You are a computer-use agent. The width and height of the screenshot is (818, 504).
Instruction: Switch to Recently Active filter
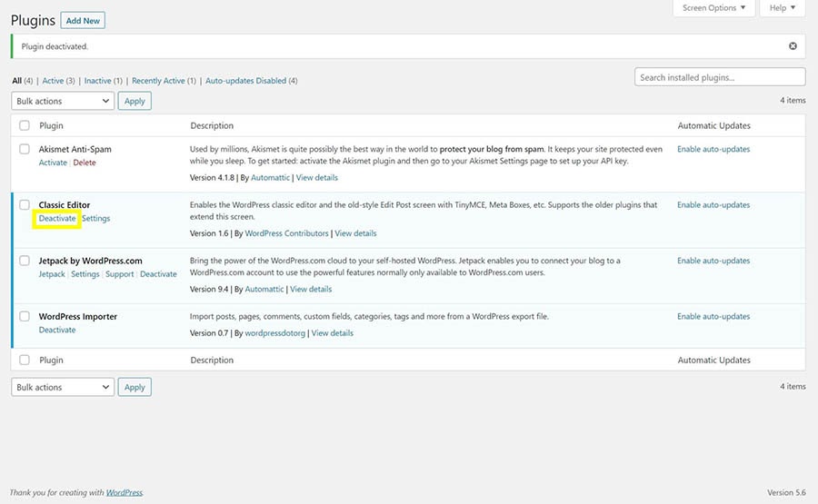click(x=158, y=81)
